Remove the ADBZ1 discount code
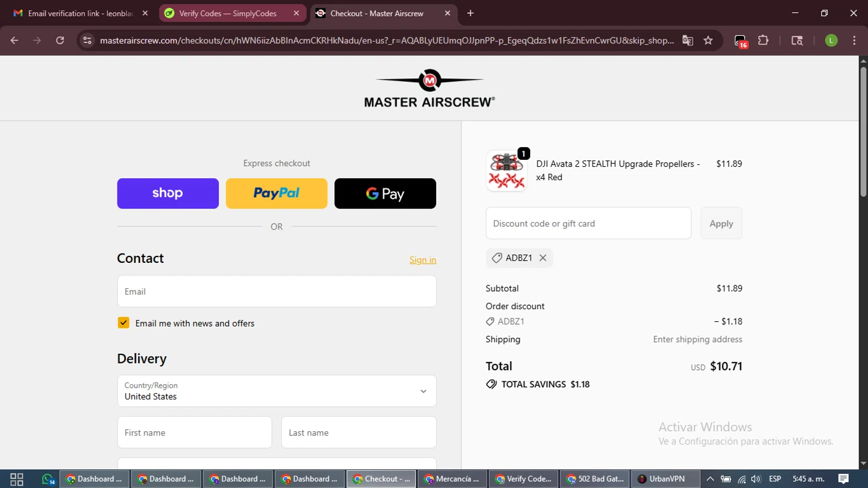Screen dimensions: 868x488 [543, 258]
